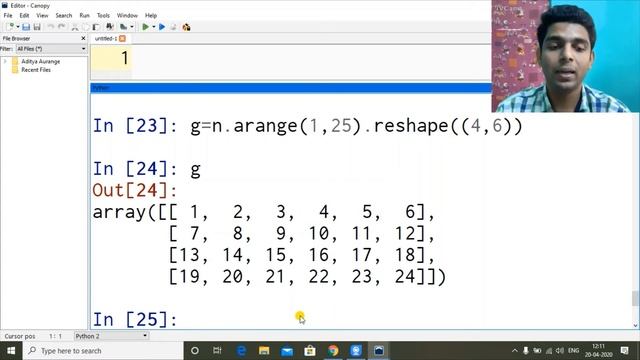Show hidden system tray icons
Viewport: 640px width, 360px height.
point(515,351)
